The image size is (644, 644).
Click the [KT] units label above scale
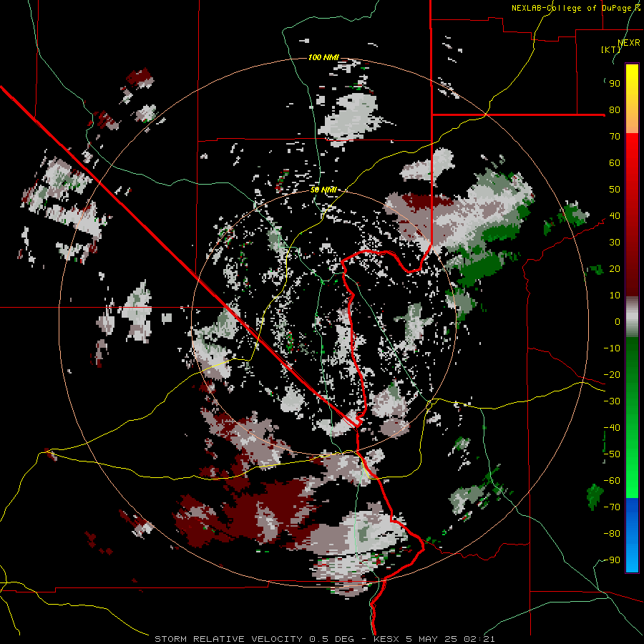[610, 49]
